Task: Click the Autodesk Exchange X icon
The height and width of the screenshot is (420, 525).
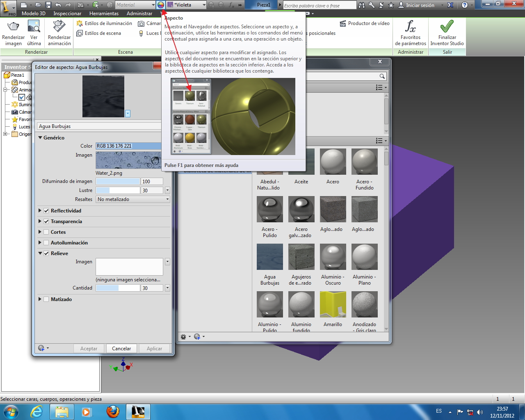Action: (450, 5)
